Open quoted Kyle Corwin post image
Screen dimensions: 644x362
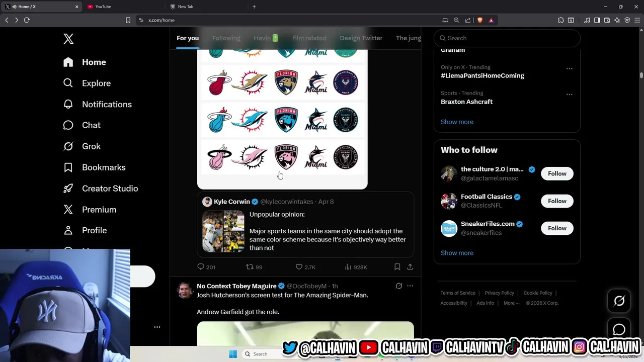coord(223,231)
